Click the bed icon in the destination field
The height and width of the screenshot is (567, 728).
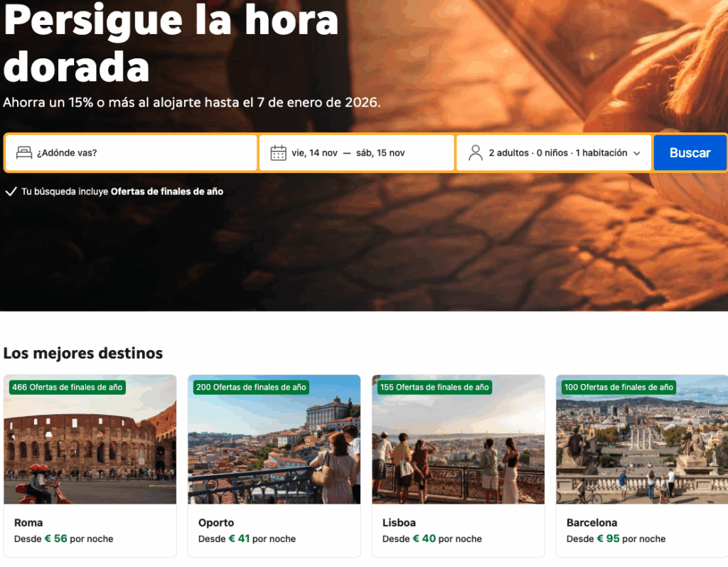pos(24,153)
